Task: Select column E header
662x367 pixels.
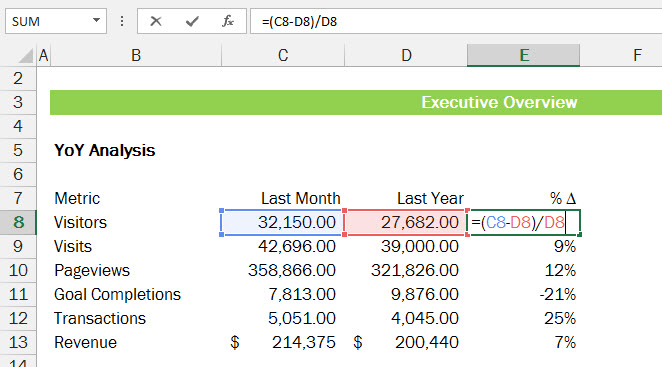Action: coord(524,55)
